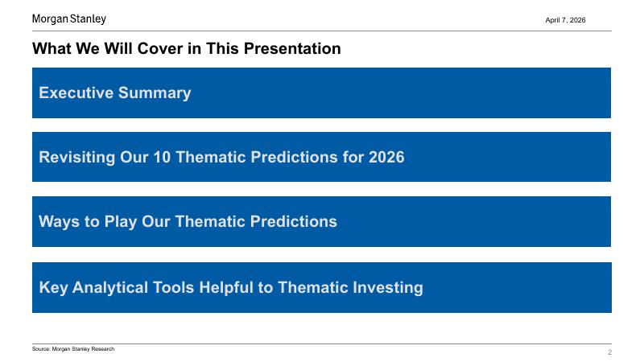Viewport: 644px width, 362px height.
Task: Click the page number 2
Action: (609, 352)
